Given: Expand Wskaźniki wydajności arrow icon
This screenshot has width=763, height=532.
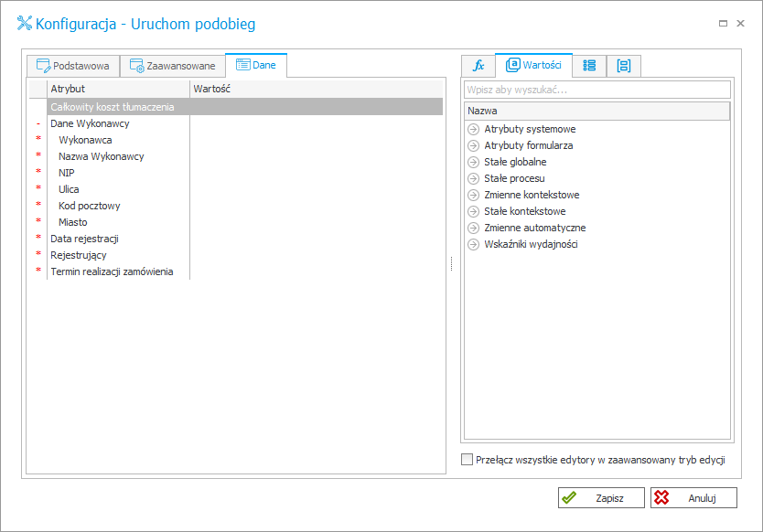Looking at the screenshot, I should (473, 245).
